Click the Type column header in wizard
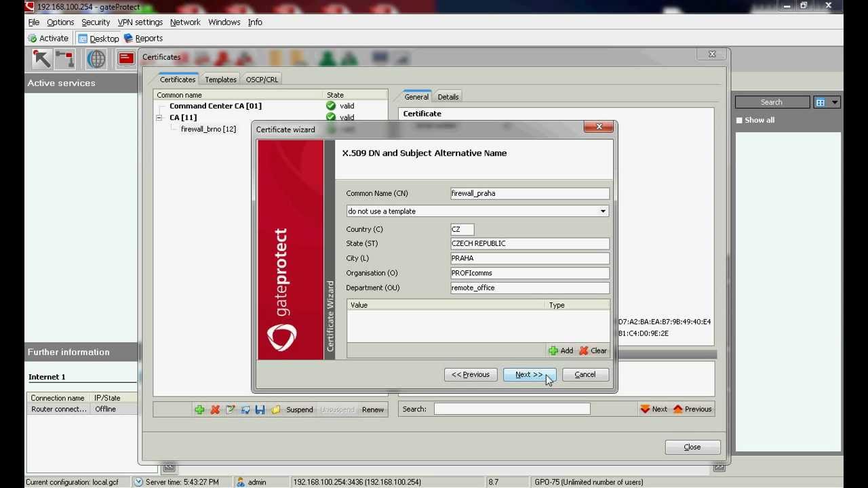 click(x=578, y=305)
